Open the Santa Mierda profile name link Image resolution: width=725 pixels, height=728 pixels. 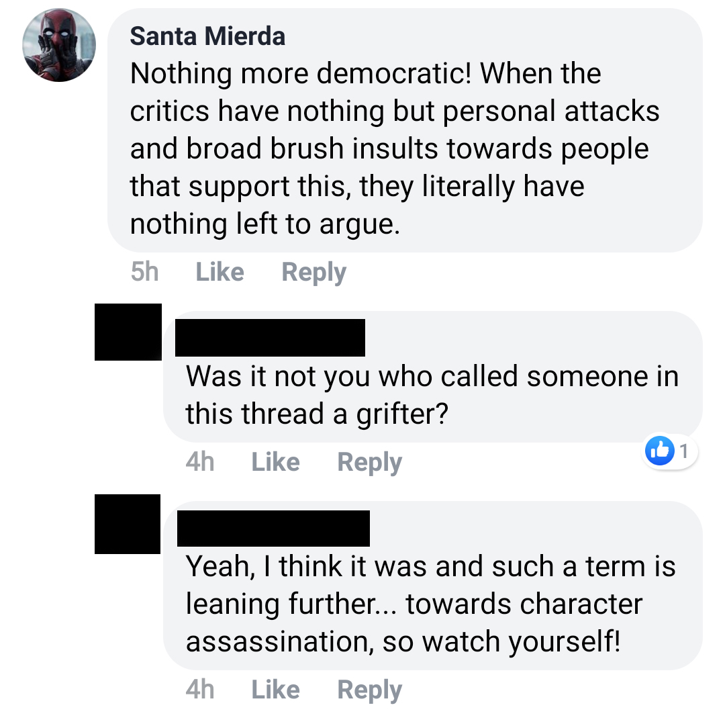[207, 36]
